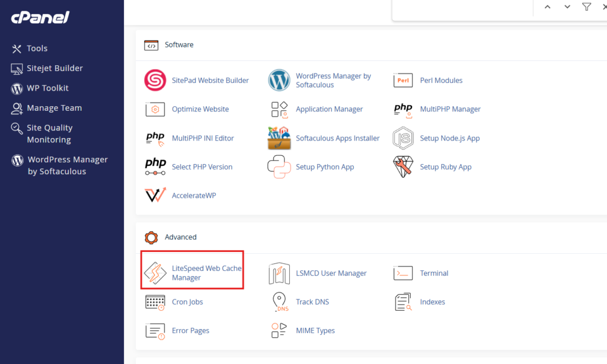Open Setup Node.js App link
Screen dimensions: 607x364
click(450, 138)
